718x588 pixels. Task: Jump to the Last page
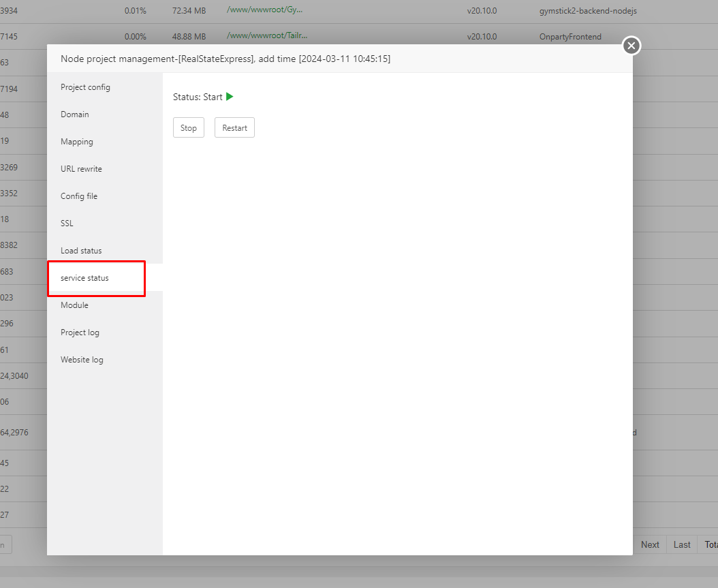pyautogui.click(x=682, y=544)
